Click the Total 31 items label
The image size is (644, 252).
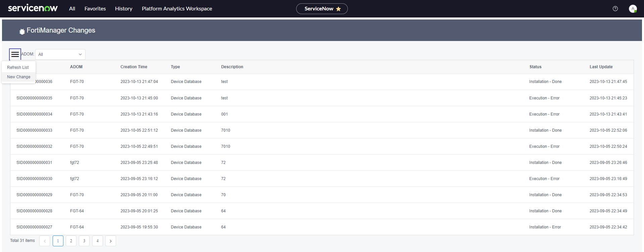pyautogui.click(x=22, y=241)
